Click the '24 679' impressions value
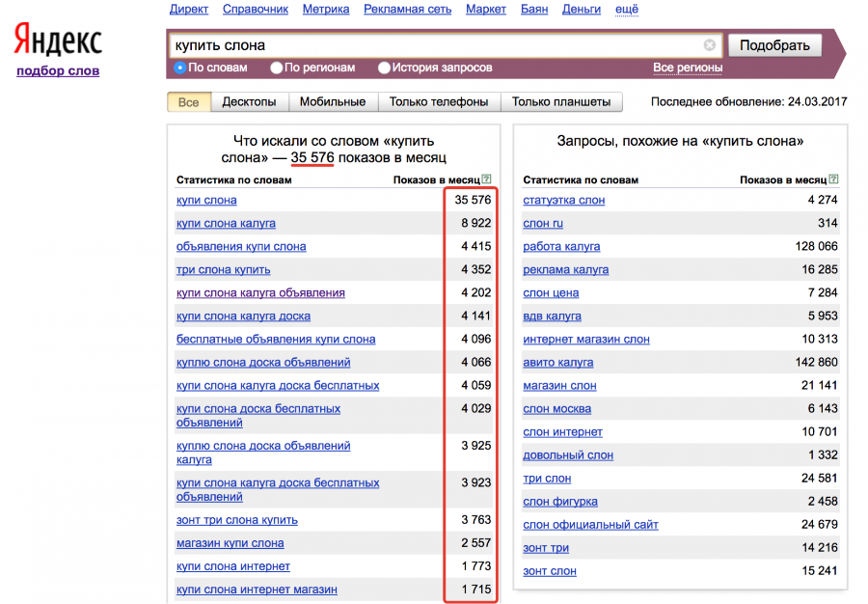 820,526
